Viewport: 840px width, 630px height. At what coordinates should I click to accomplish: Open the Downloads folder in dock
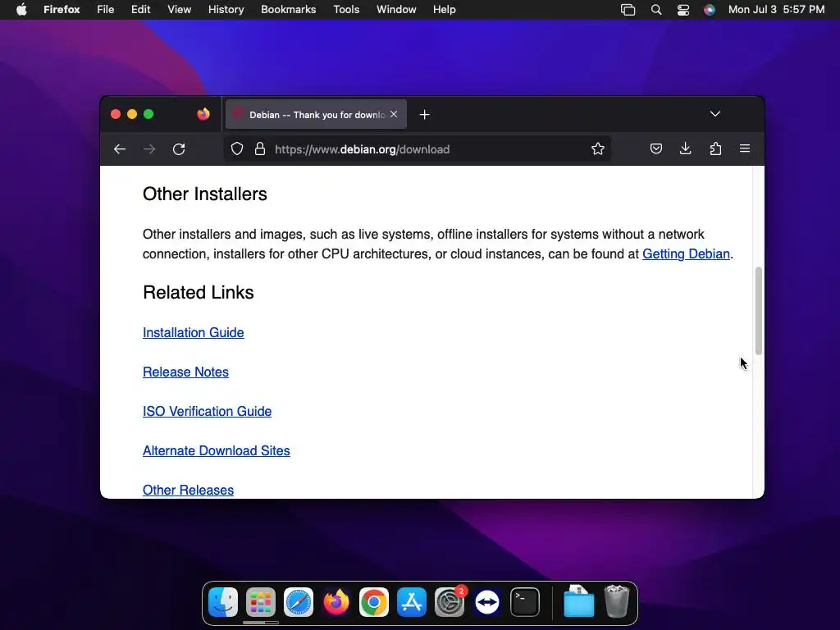click(x=578, y=601)
